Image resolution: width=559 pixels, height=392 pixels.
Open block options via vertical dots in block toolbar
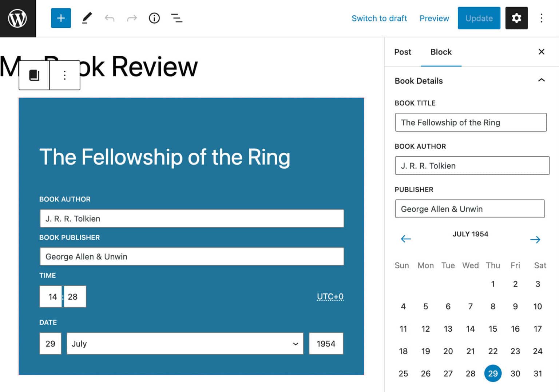point(64,75)
